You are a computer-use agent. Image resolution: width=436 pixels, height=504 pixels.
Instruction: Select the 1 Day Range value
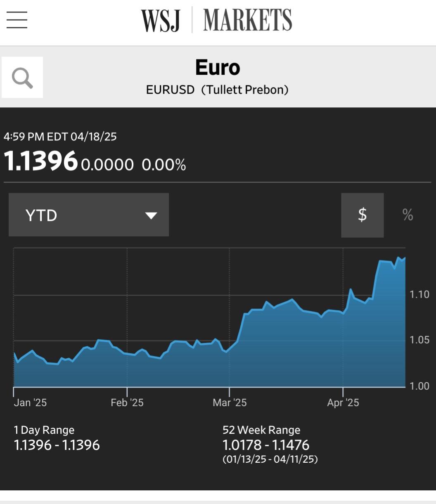pyautogui.click(x=57, y=445)
